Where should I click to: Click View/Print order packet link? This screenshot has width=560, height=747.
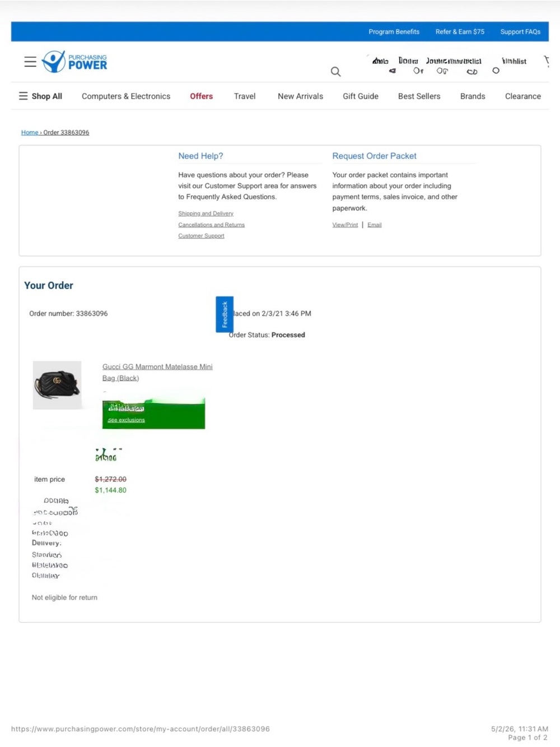click(345, 225)
